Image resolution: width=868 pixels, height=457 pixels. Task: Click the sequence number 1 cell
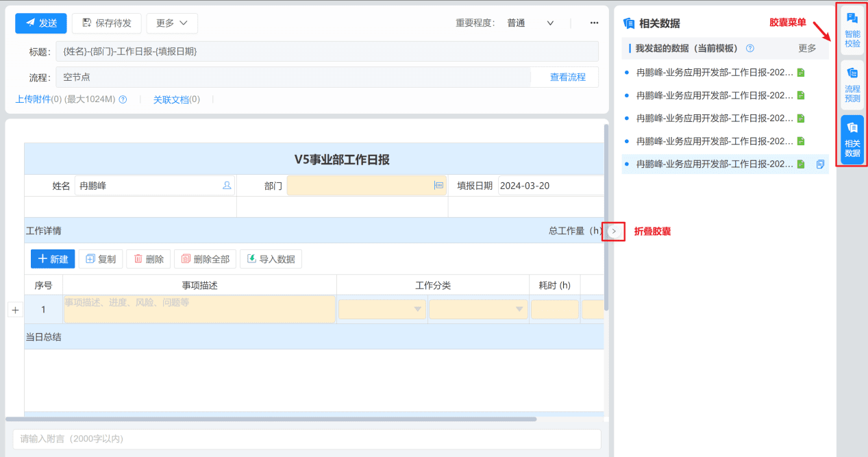[43, 310]
